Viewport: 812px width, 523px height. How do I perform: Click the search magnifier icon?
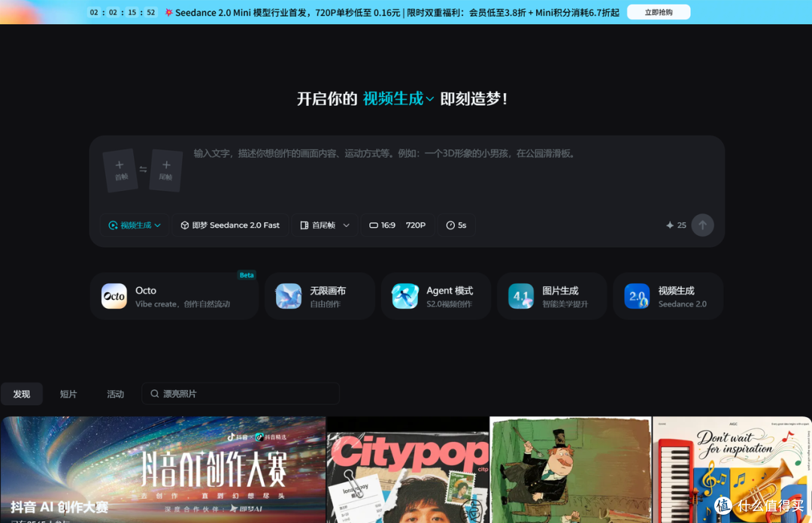tap(154, 394)
